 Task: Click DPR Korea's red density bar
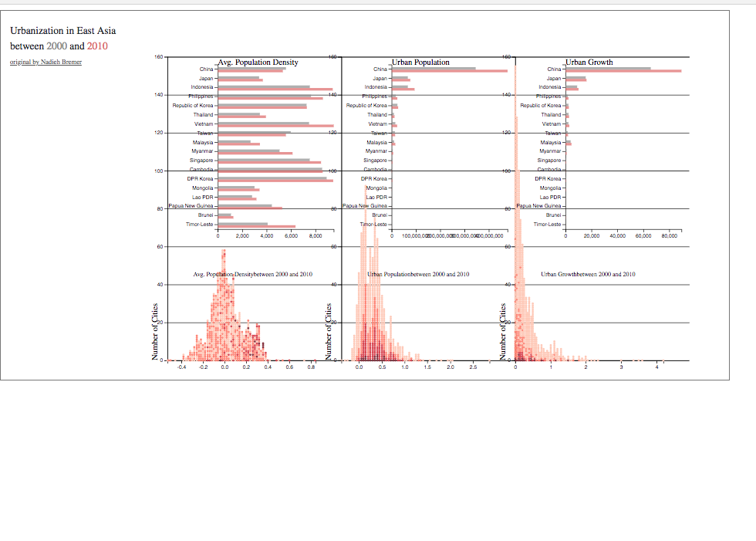(275, 181)
